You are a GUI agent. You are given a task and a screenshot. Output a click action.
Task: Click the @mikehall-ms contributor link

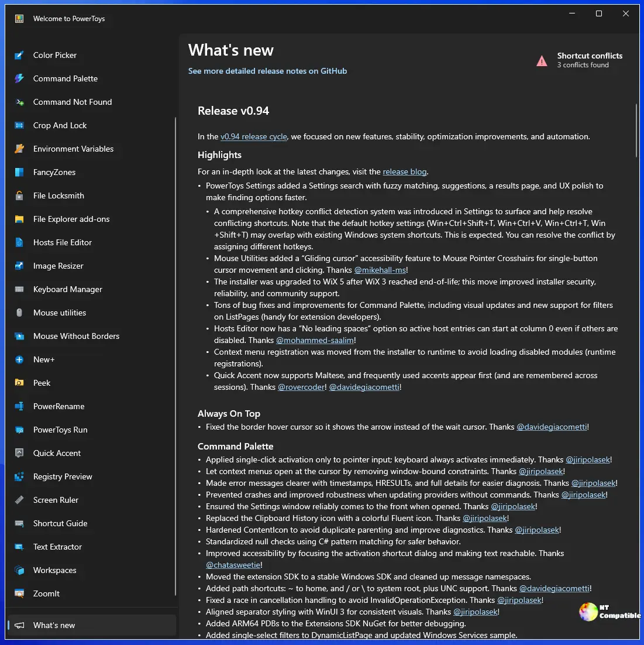(380, 270)
